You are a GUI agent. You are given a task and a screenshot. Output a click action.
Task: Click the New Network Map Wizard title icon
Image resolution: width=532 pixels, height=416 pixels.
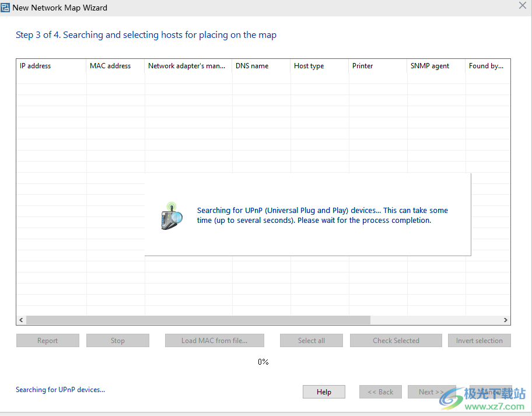pos(6,8)
